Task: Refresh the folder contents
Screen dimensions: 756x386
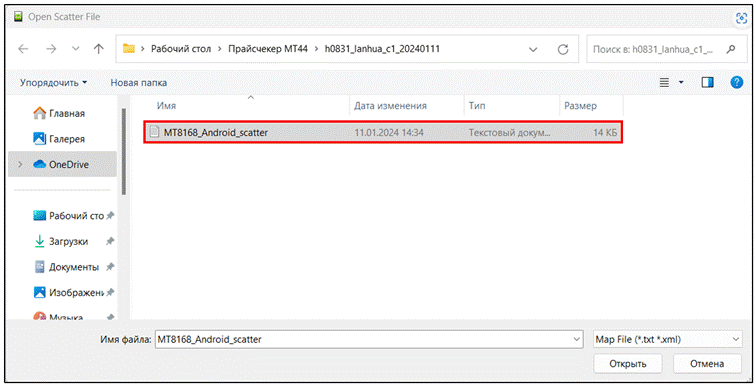Action: 563,49
